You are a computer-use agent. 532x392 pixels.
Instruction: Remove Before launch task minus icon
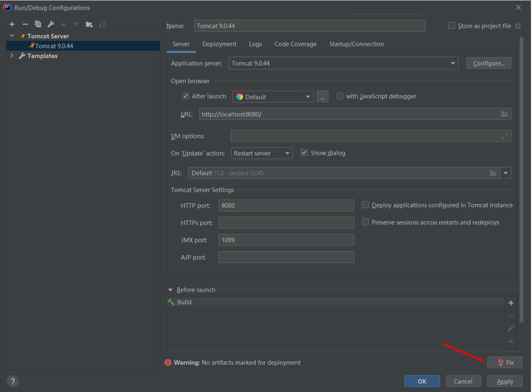coord(511,316)
